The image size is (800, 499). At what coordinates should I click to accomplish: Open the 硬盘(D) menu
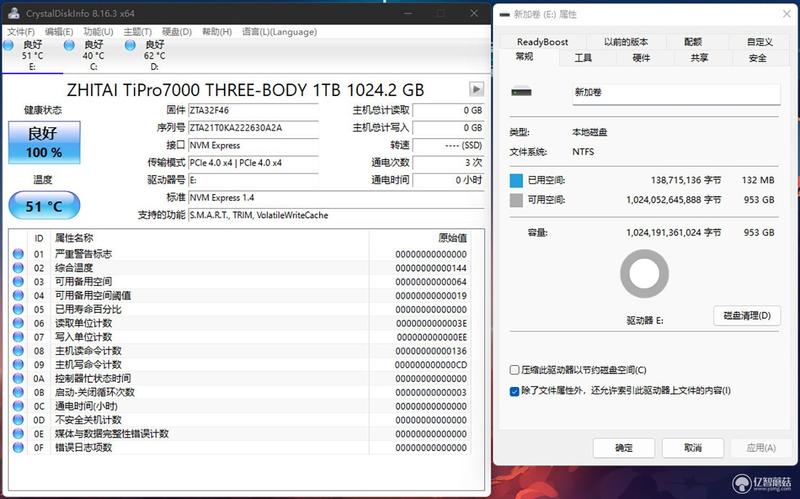pos(177,32)
